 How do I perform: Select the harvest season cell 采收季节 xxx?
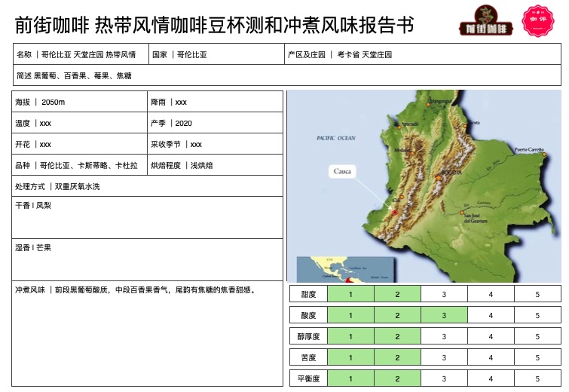pyautogui.click(x=216, y=144)
